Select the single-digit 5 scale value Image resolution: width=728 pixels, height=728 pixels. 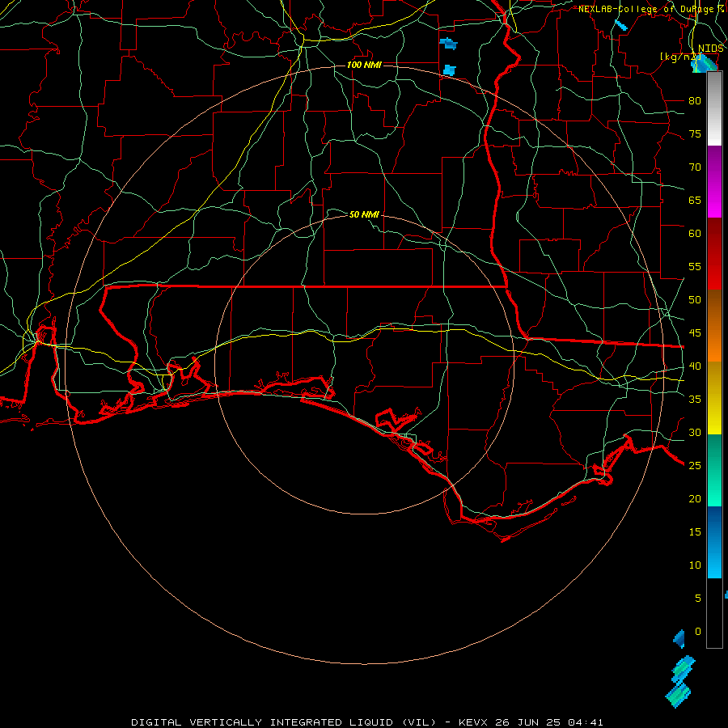pos(698,599)
